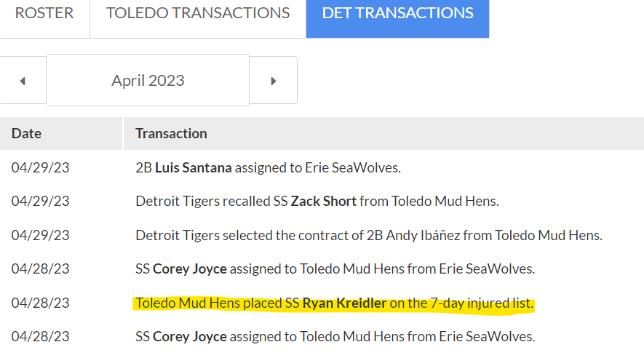This screenshot has width=644, height=358.
Task: Open the April 2023 month selector
Action: pos(148,81)
